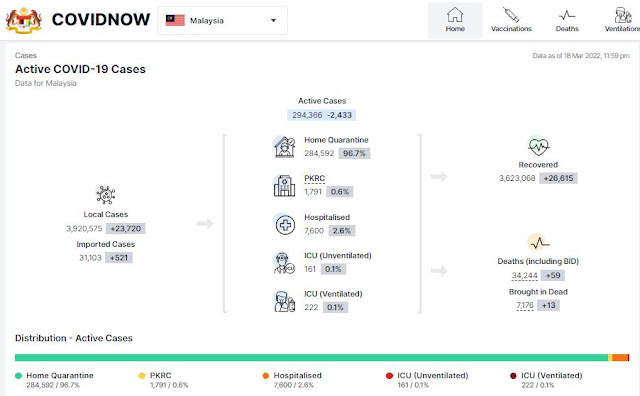
Task: Click the +521 imported cases badge
Action: click(x=119, y=258)
